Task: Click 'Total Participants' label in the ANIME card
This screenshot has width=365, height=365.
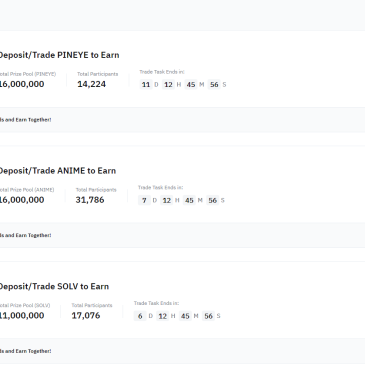Action: point(96,190)
